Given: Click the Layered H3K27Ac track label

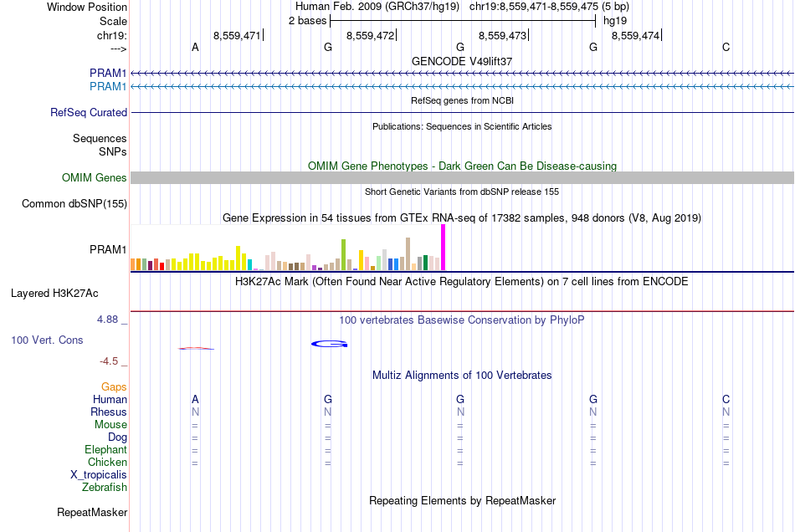Looking at the screenshot, I should tap(54, 294).
